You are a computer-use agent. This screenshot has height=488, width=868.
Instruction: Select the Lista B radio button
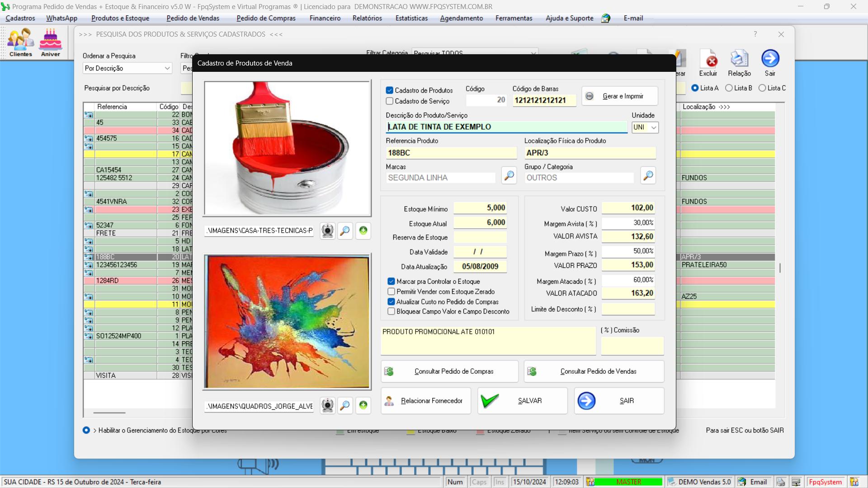click(x=729, y=88)
